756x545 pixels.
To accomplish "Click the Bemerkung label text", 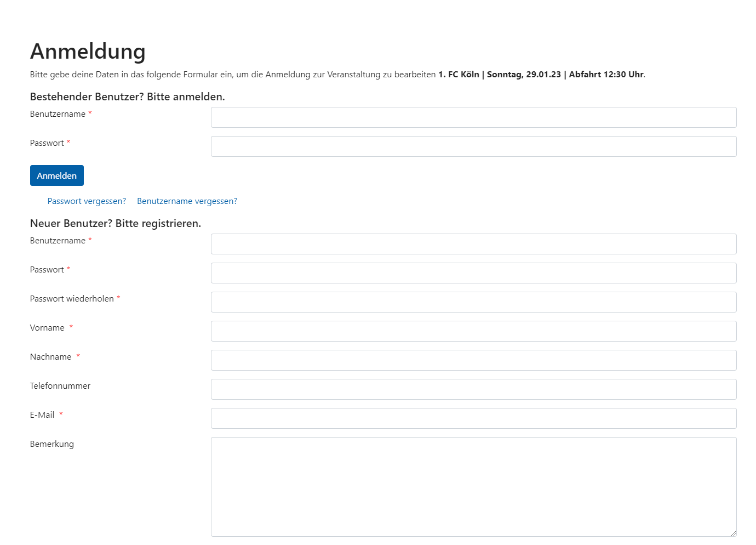I will [52, 444].
